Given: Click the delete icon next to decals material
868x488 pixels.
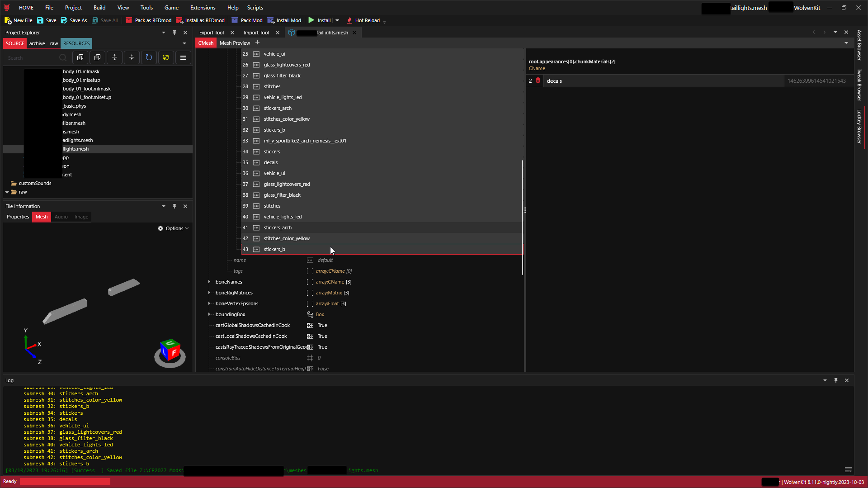Looking at the screenshot, I should tap(538, 81).
